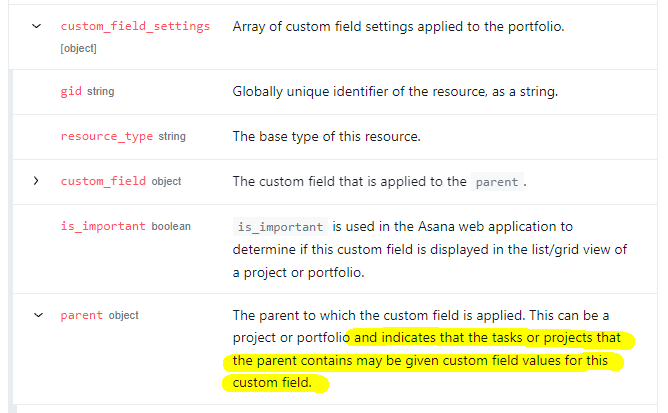Click the [object] type label
Screen dimensions: 668x413
coord(78,49)
